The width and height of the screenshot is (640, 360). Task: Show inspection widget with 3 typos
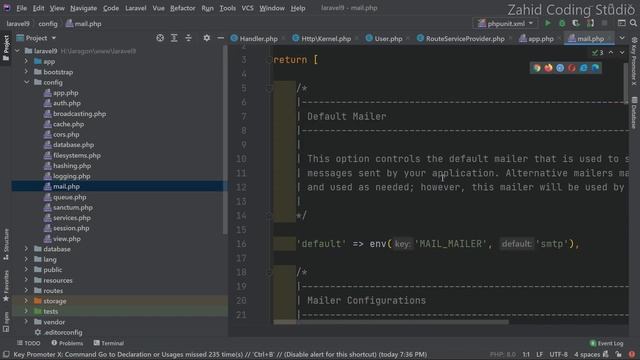tap(598, 53)
